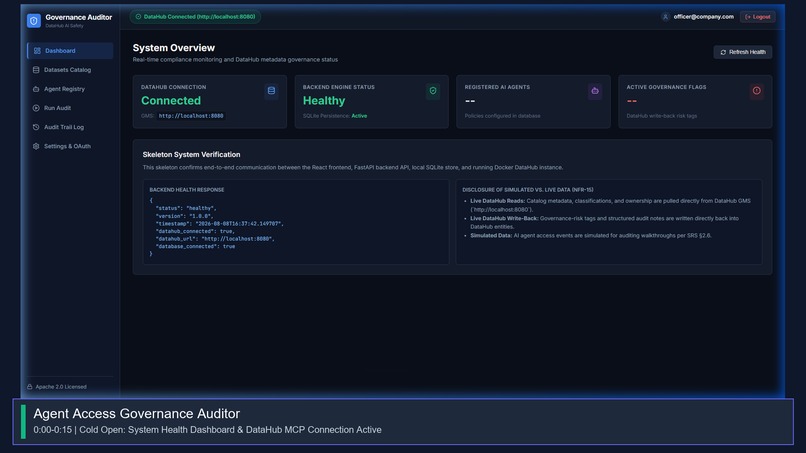The image size is (806, 453).
Task: Click the Audit Trail Log history icon
Action: (x=36, y=127)
